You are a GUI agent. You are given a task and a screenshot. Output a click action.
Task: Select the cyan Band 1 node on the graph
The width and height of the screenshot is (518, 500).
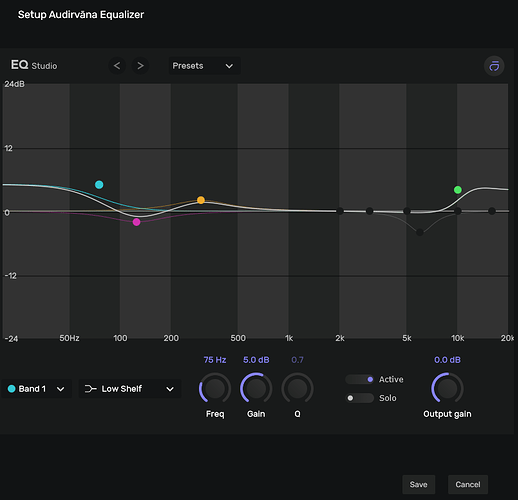click(x=99, y=185)
